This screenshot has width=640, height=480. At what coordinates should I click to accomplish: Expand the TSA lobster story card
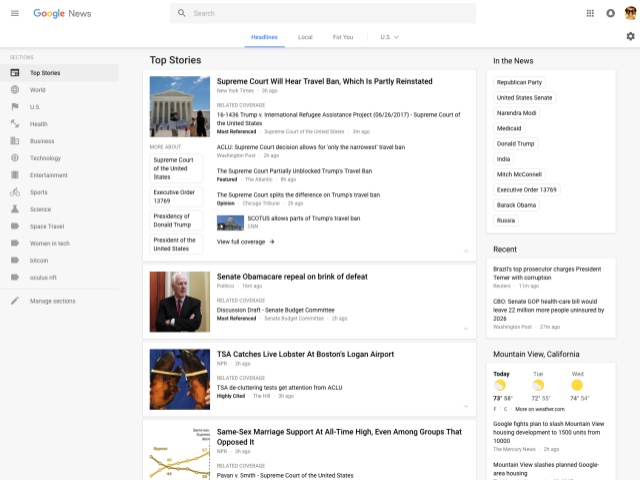coord(465,406)
